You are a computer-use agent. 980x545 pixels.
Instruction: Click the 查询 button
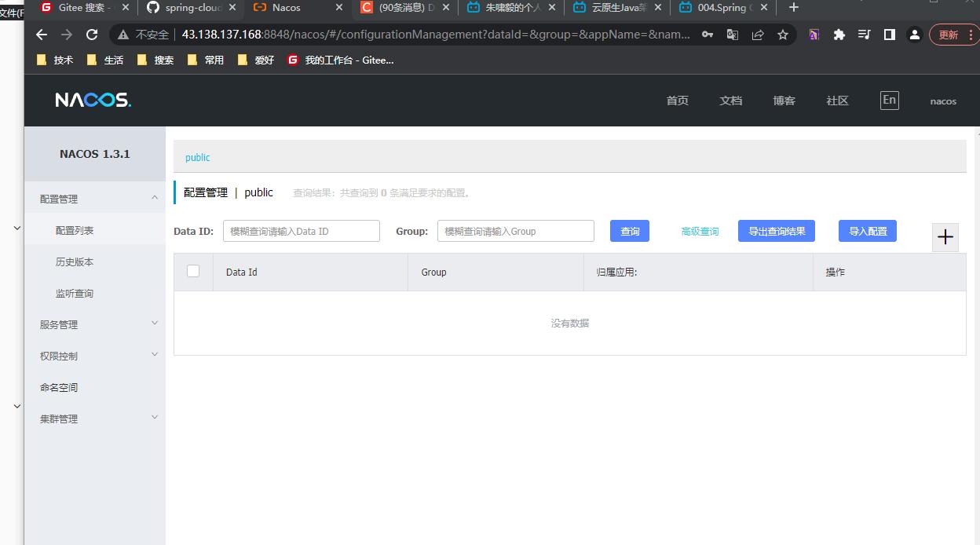630,231
